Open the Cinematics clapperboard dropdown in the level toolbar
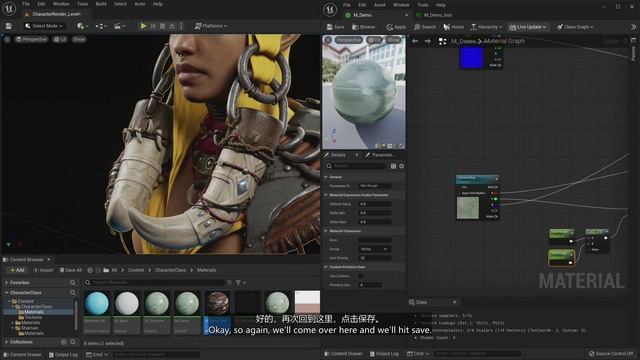Screen dimensions: 640x360 point(119,26)
